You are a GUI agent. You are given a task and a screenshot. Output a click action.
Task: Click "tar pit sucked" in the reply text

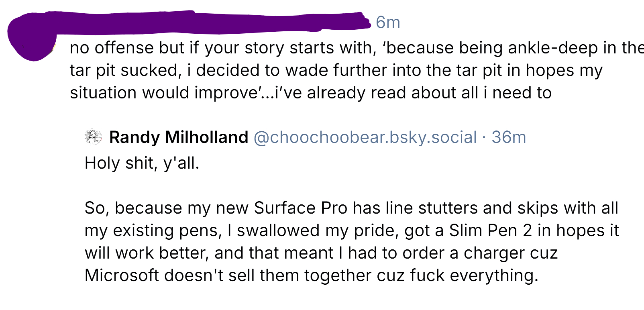123,71
